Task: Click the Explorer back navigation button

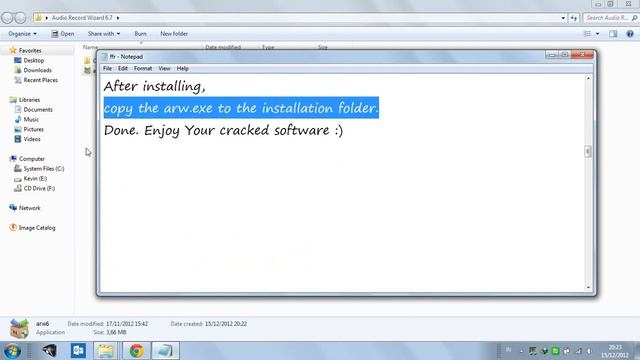Action: click(7, 18)
